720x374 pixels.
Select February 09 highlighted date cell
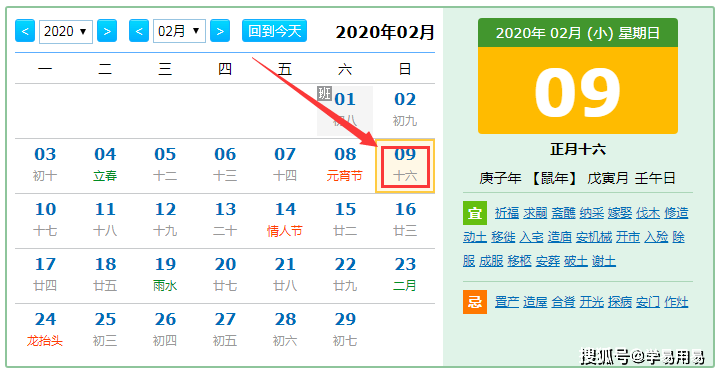[405, 166]
